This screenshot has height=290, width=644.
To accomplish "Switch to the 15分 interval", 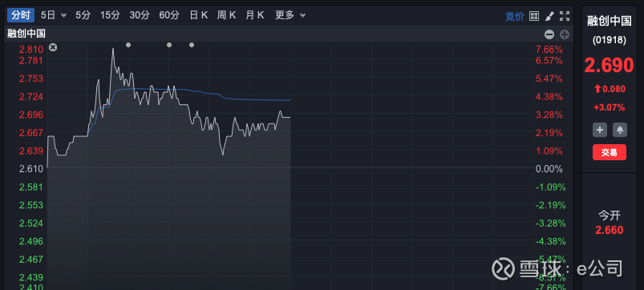I will [x=110, y=15].
